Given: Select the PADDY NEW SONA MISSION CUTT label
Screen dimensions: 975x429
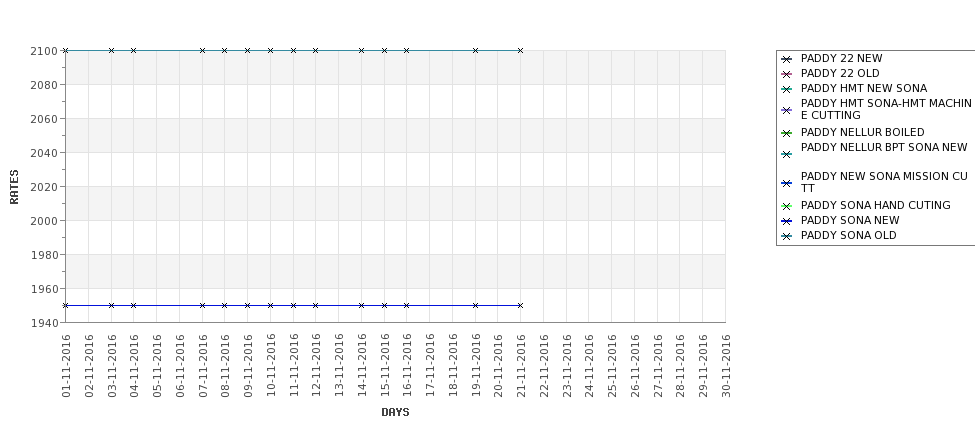Looking at the screenshot, I should [x=884, y=182].
